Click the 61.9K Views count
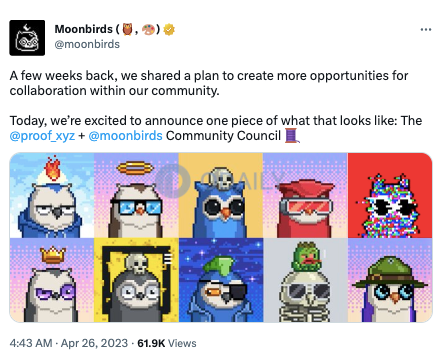The image size is (441, 363). coord(167,343)
